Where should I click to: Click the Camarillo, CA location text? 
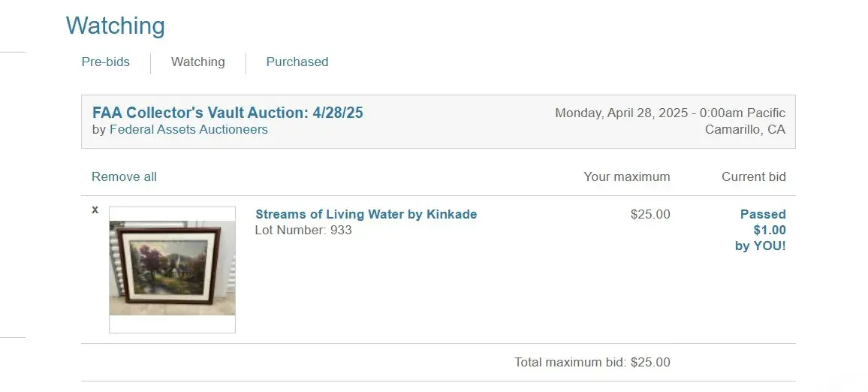click(x=745, y=129)
